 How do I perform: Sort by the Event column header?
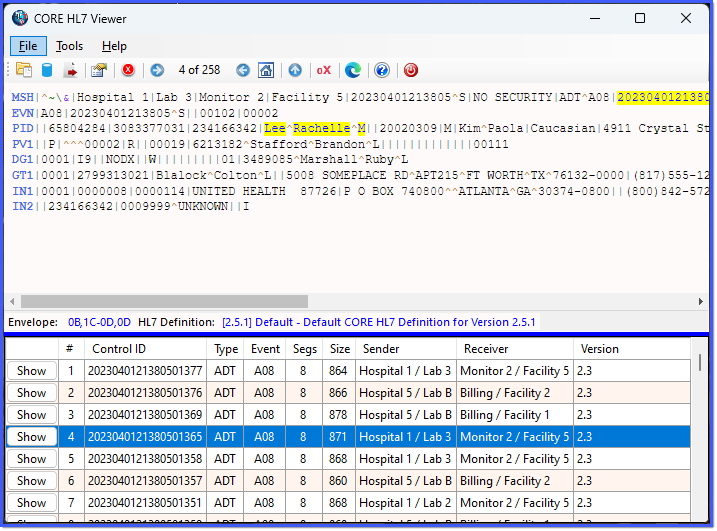[265, 349]
